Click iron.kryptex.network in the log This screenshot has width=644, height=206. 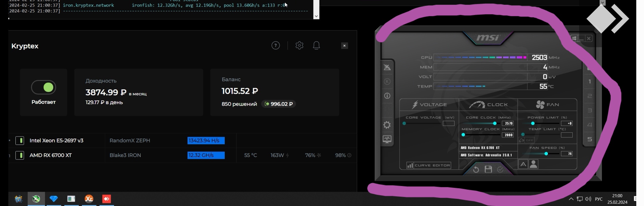[88, 5]
